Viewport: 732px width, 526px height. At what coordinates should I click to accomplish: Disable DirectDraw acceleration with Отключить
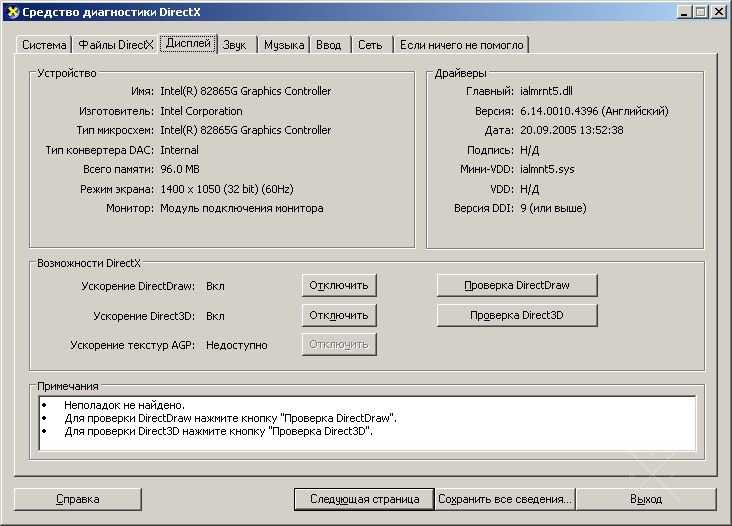click(x=339, y=285)
